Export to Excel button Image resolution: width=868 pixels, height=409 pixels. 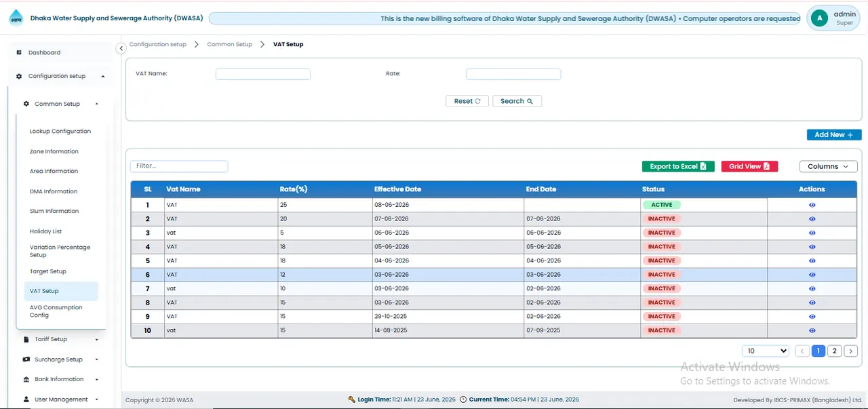coord(678,166)
